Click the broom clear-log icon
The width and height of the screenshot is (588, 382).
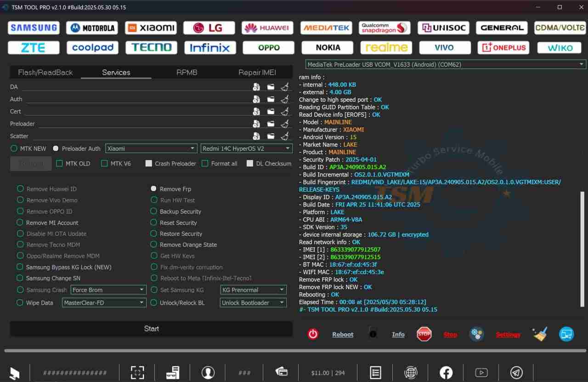coord(540,334)
